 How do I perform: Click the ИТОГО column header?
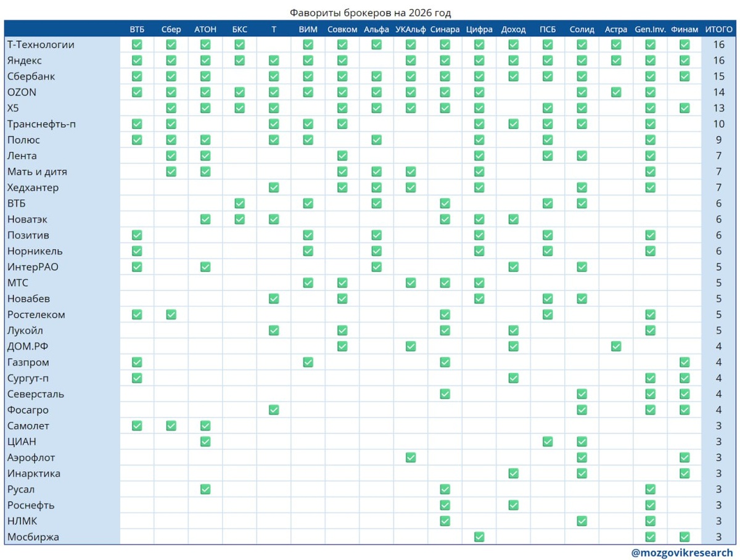(718, 29)
